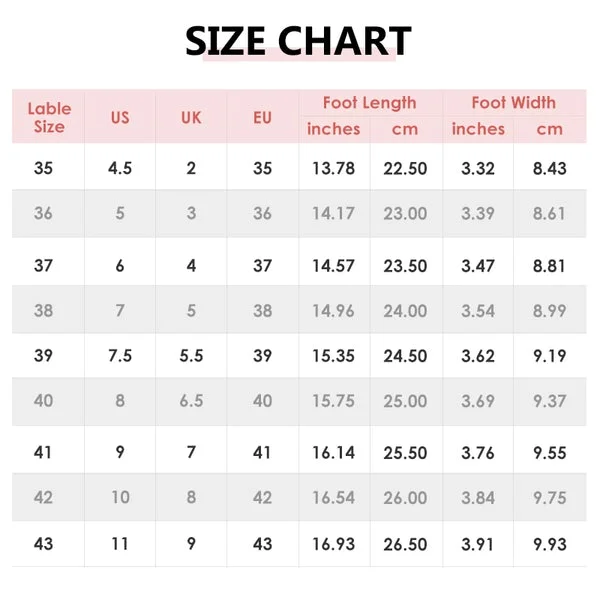
Task: Click the Lable Size column header
Action: coord(47,118)
